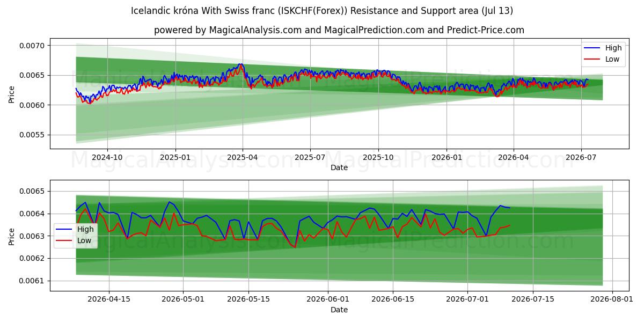Screen dimensions: 644x322
Task: Click the bottom chart 'Price' axis label
Action: 12,236
